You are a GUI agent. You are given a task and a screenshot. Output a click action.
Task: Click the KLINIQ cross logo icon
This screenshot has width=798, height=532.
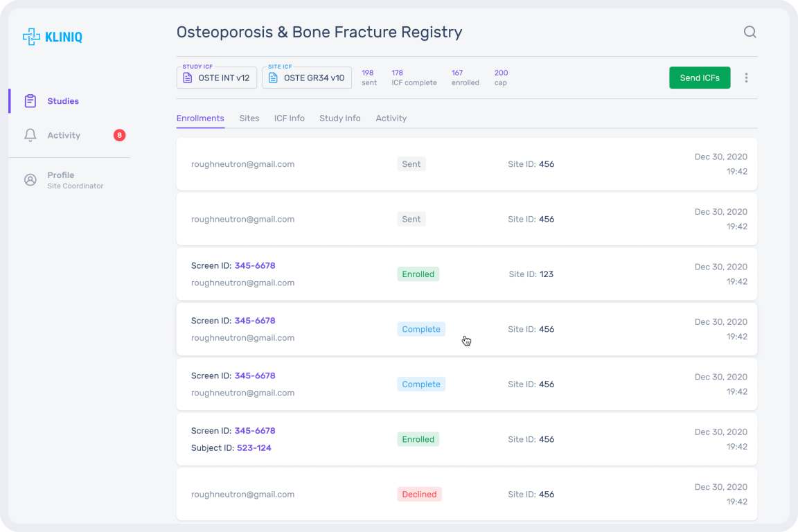pos(31,37)
